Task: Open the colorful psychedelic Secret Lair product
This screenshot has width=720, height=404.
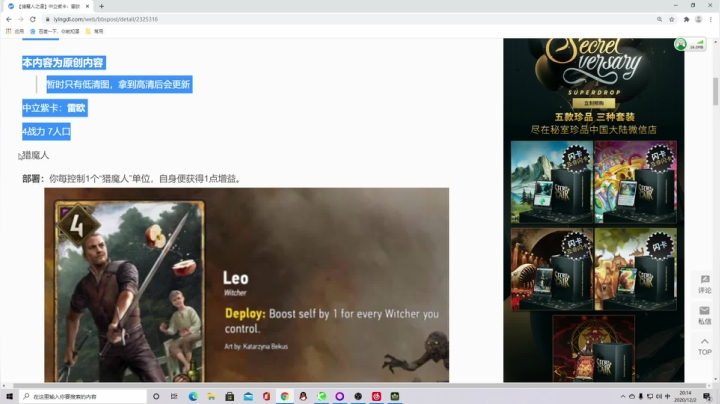Action: click(x=636, y=182)
